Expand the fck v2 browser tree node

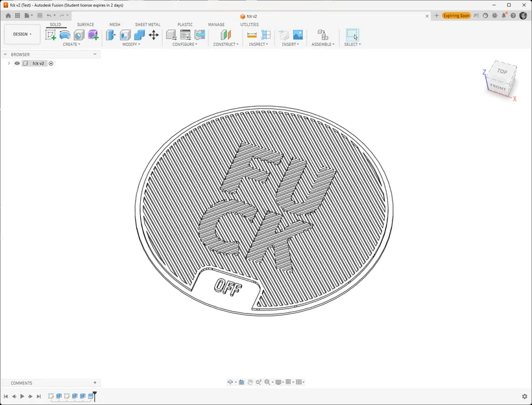click(x=9, y=64)
